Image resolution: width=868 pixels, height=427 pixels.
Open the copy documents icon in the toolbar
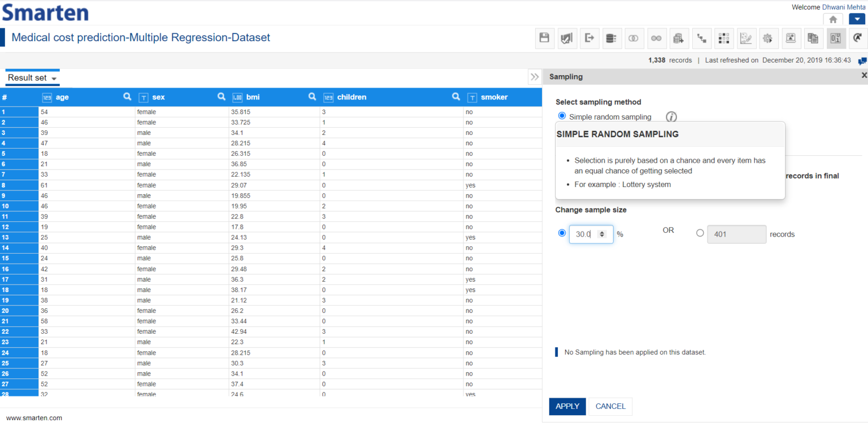point(813,38)
